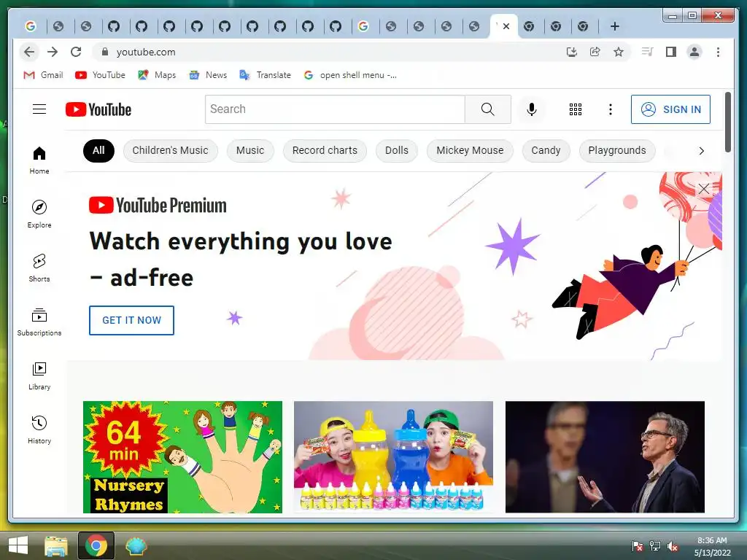Open File Explorer from taskbar
This screenshot has width=747, height=560.
click(x=56, y=545)
